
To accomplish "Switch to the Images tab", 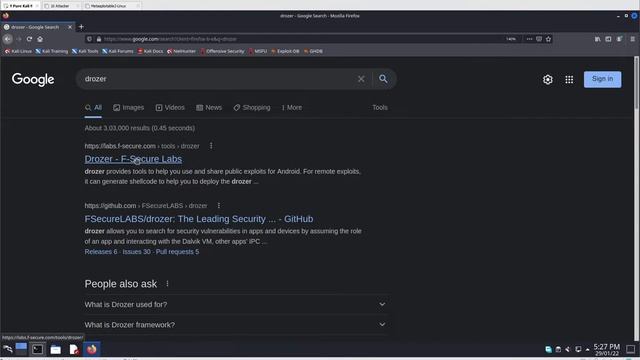I will pos(129,108).
